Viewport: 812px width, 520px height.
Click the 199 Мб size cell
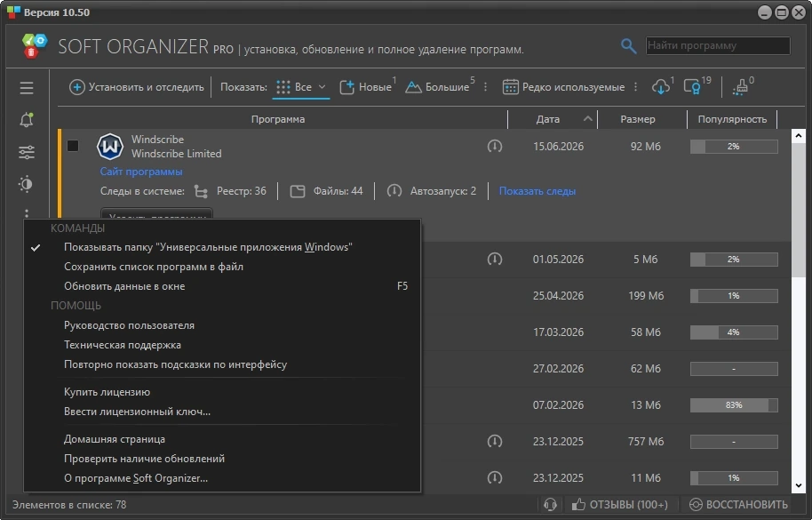click(646, 296)
